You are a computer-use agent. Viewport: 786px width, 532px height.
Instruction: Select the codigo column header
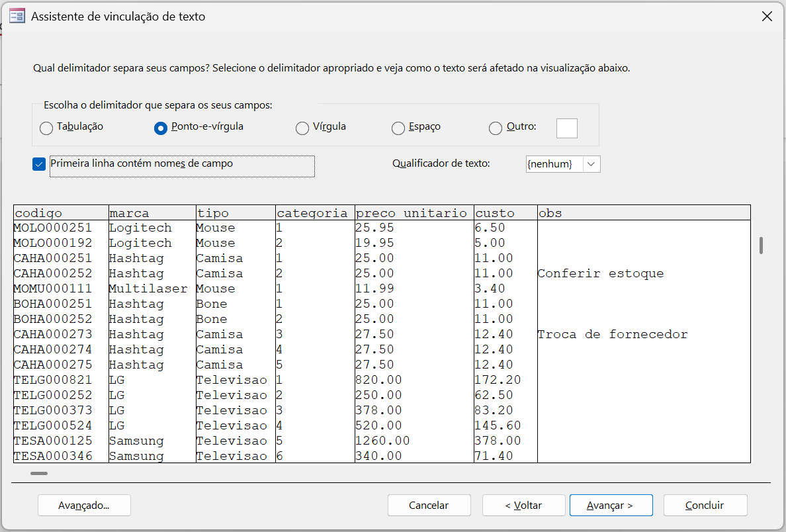pos(61,213)
